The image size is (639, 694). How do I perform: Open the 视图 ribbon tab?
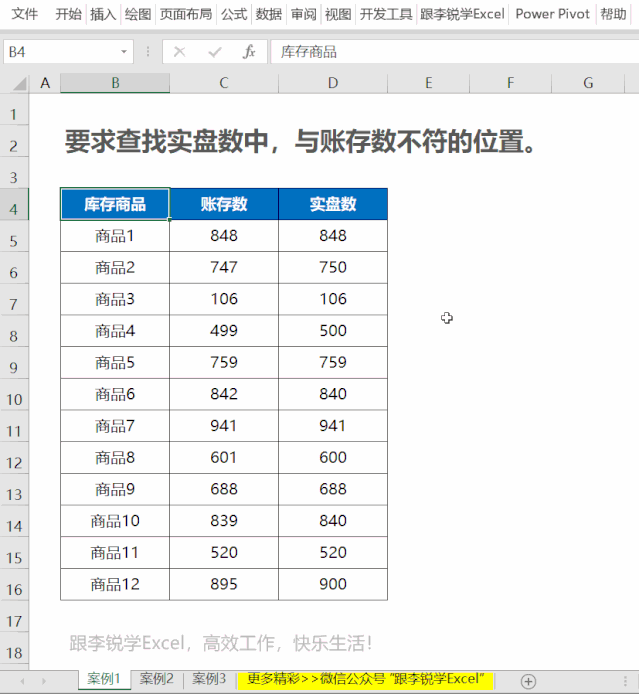tap(338, 14)
